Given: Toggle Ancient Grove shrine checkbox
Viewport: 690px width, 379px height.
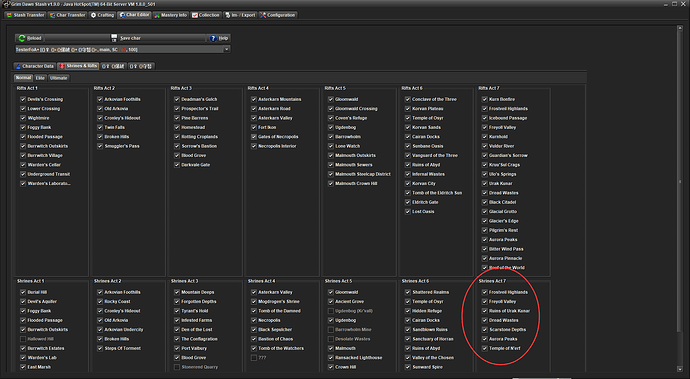Looking at the screenshot, I should point(331,302).
